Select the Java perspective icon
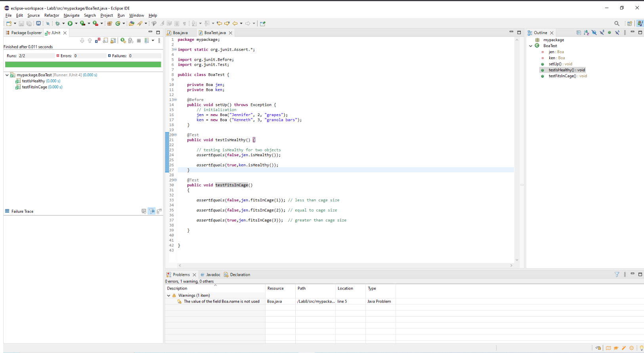This screenshot has width=644, height=353. [x=640, y=23]
